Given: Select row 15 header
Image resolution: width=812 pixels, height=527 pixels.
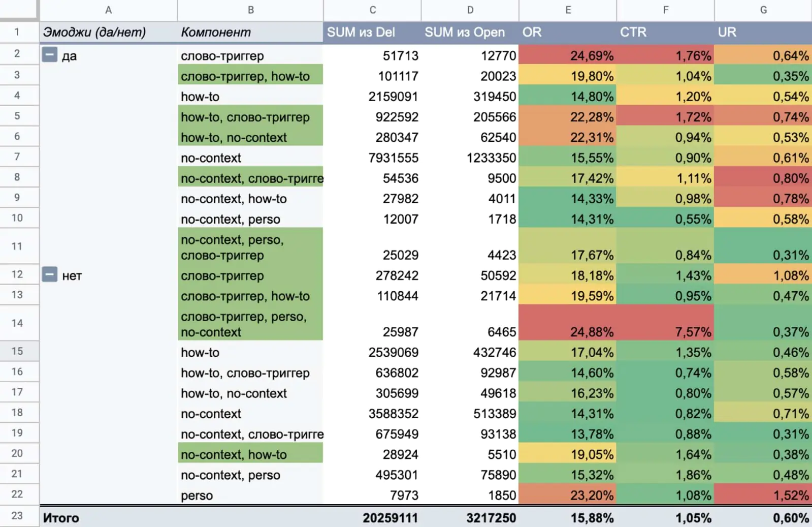Looking at the screenshot, I should (x=19, y=351).
